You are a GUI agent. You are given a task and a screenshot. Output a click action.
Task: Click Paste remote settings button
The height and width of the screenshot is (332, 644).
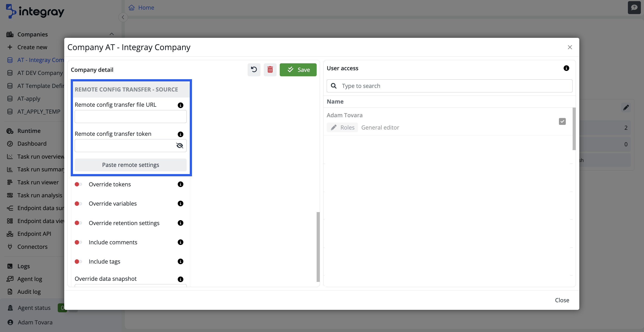pyautogui.click(x=130, y=165)
